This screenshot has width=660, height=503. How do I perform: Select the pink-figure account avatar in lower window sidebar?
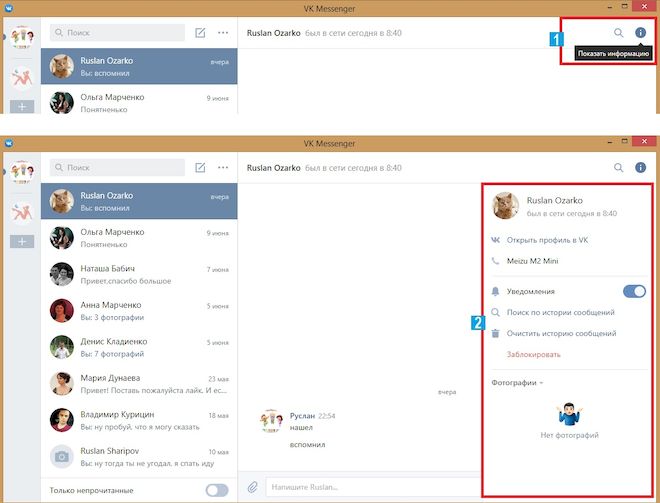22,212
